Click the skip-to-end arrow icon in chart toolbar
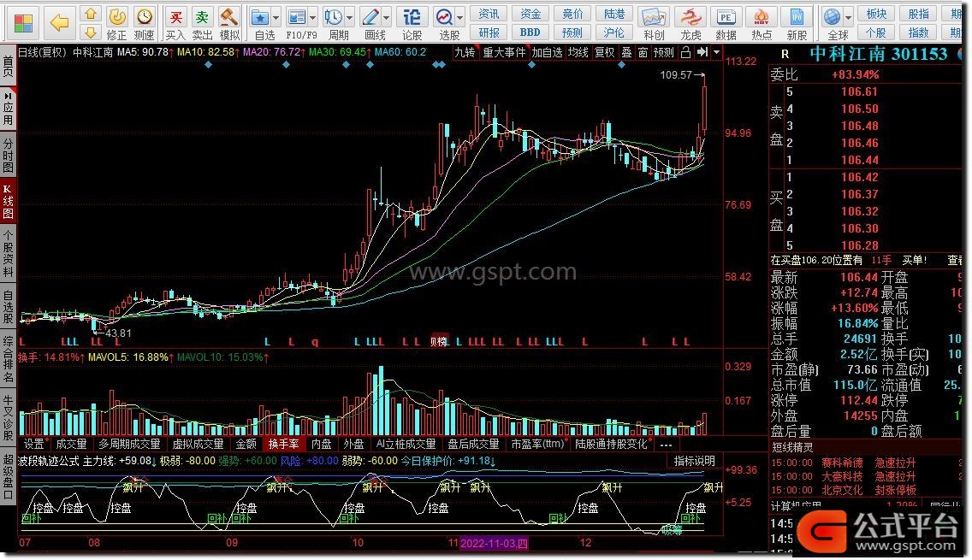The image size is (972, 560). tap(702, 53)
